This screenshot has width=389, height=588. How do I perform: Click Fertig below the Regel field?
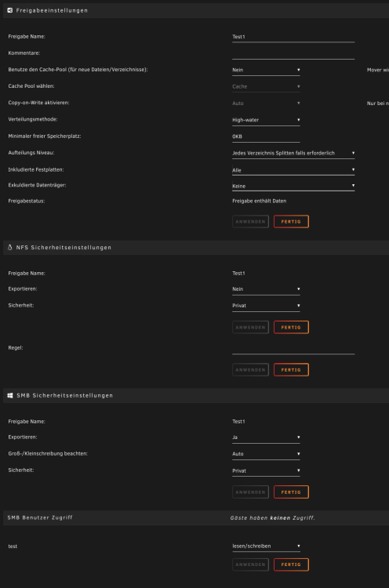click(291, 370)
